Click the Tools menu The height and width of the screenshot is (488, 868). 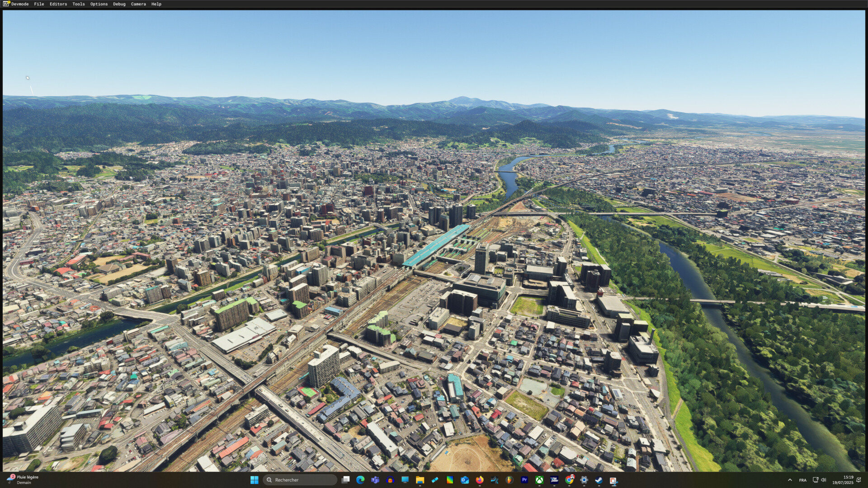tap(78, 4)
